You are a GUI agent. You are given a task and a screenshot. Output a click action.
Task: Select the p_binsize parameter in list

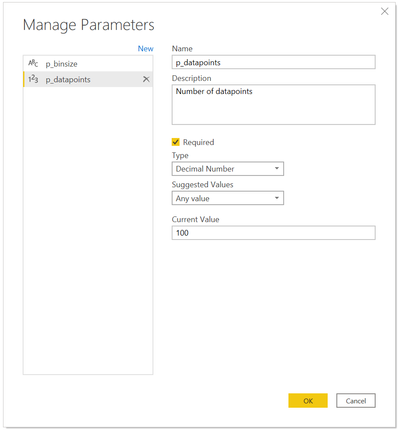[x=88, y=63]
